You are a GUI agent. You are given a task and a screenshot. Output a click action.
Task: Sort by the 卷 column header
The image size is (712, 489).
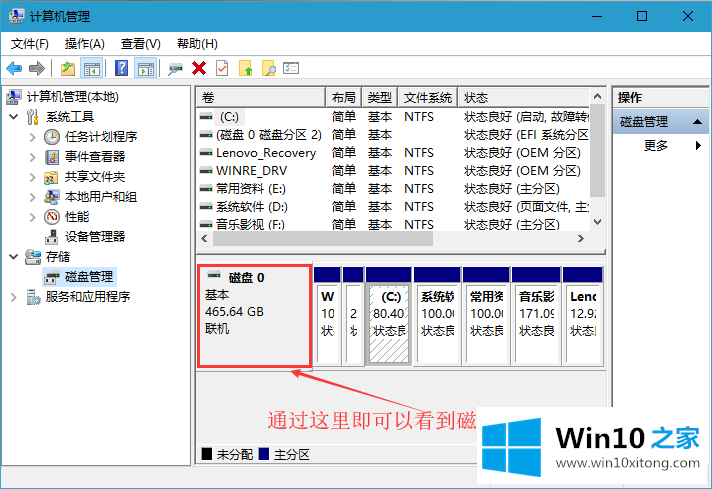(x=261, y=98)
